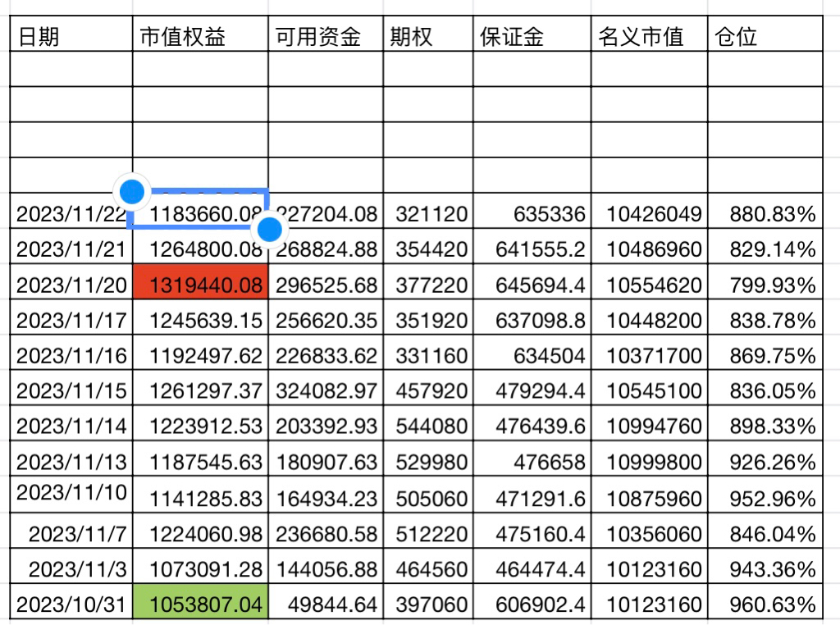Click the 日期 column header cell
840x625 pixels.
71,37
